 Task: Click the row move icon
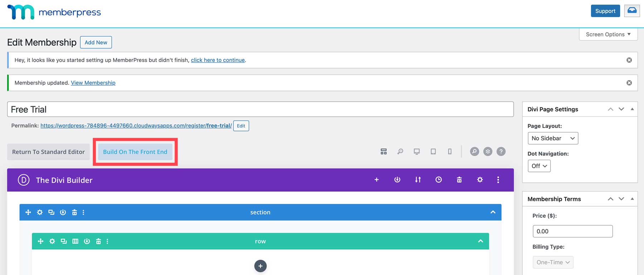[x=40, y=241]
